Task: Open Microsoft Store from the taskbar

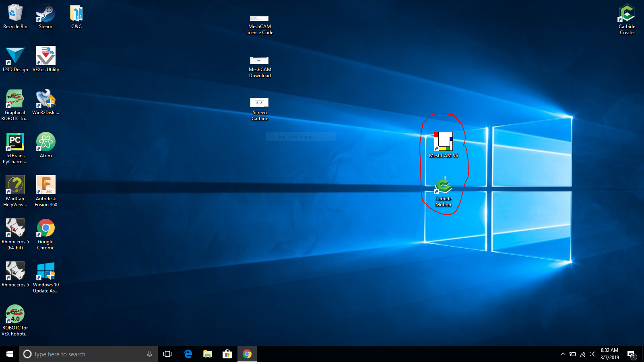Action: 227,354
